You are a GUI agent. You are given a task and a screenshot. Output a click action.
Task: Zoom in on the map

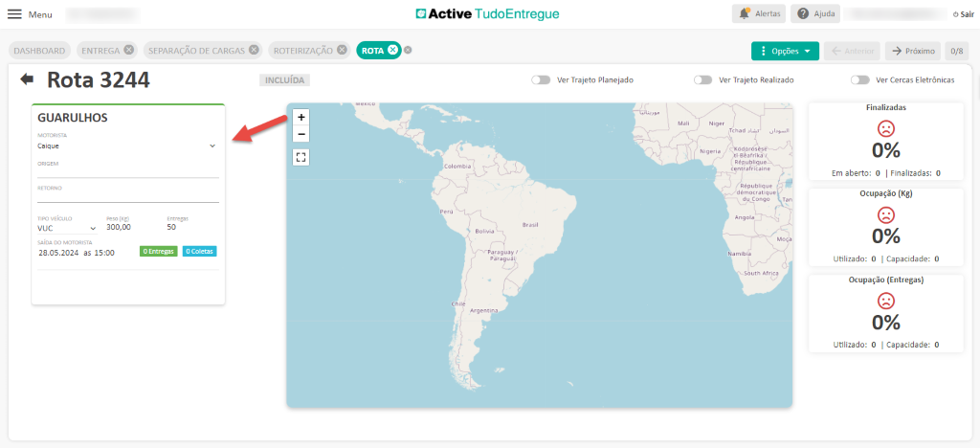[301, 117]
